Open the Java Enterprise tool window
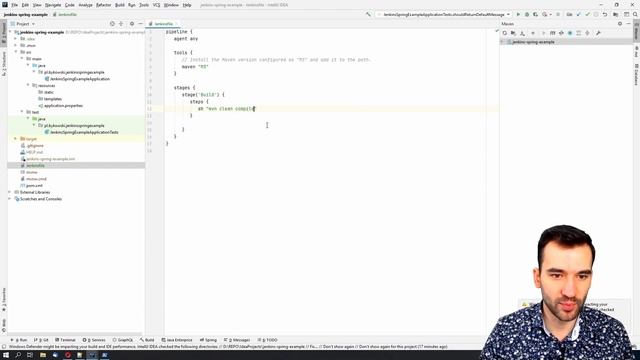 [x=177, y=340]
